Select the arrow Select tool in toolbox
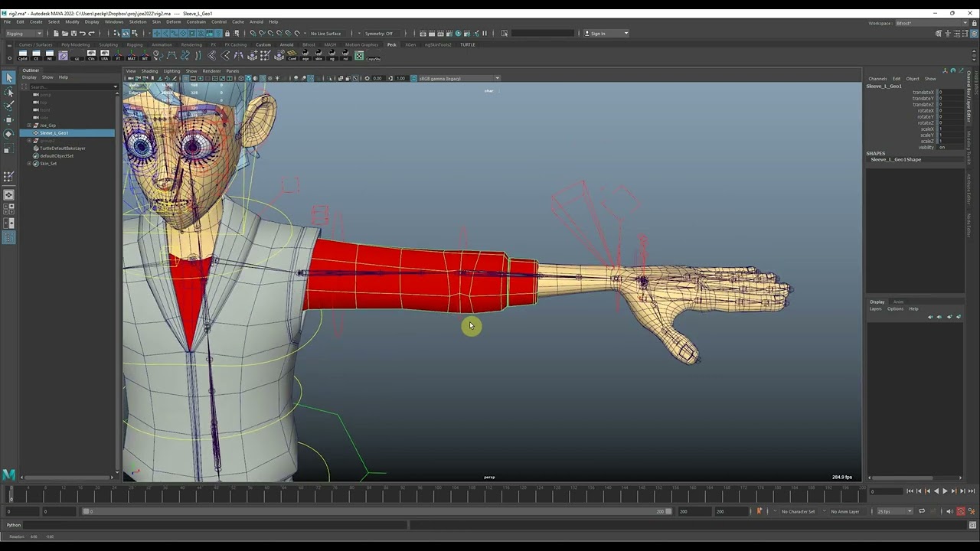The image size is (980, 551). 8,77
